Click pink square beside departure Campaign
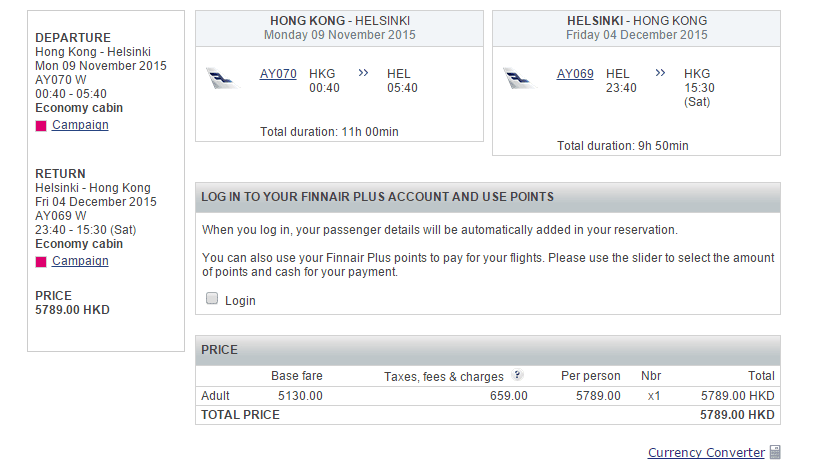Image resolution: width=826 pixels, height=472 pixels. 41,126
